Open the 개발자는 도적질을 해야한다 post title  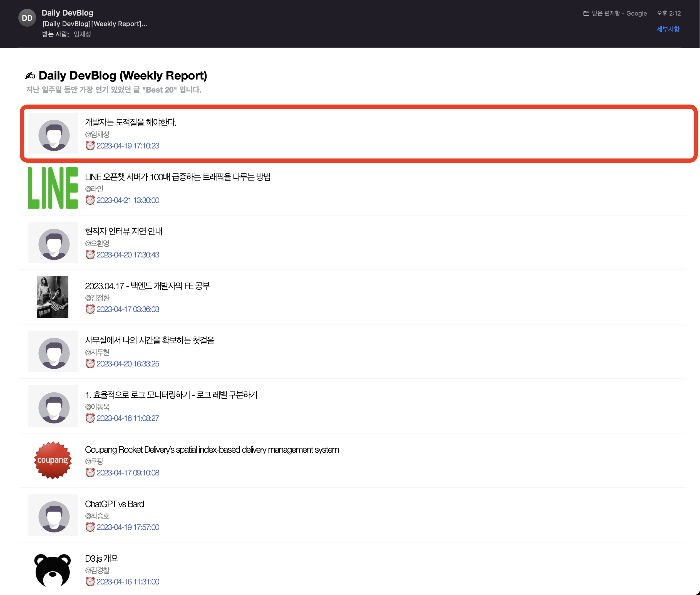coord(130,122)
